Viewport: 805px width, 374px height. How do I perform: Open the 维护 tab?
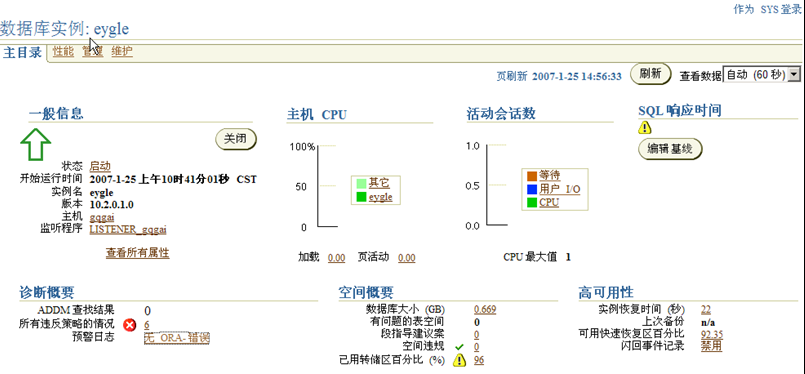(122, 51)
